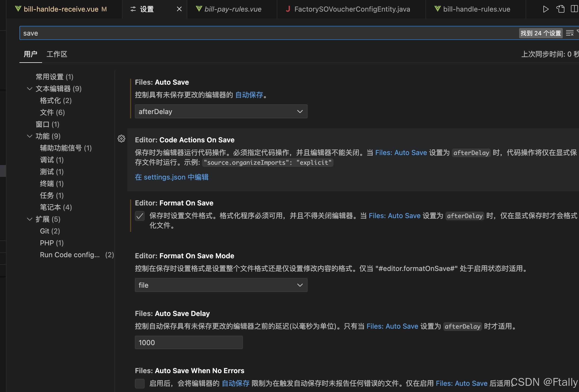Open the bill-handle-rules.vue tab
Image resolution: width=579 pixels, height=392 pixels.
coord(476,9)
